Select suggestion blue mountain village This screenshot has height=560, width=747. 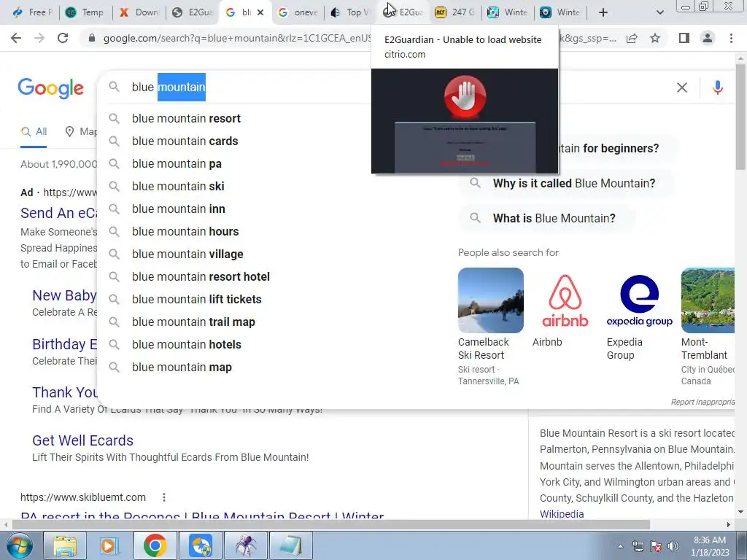[x=187, y=254]
